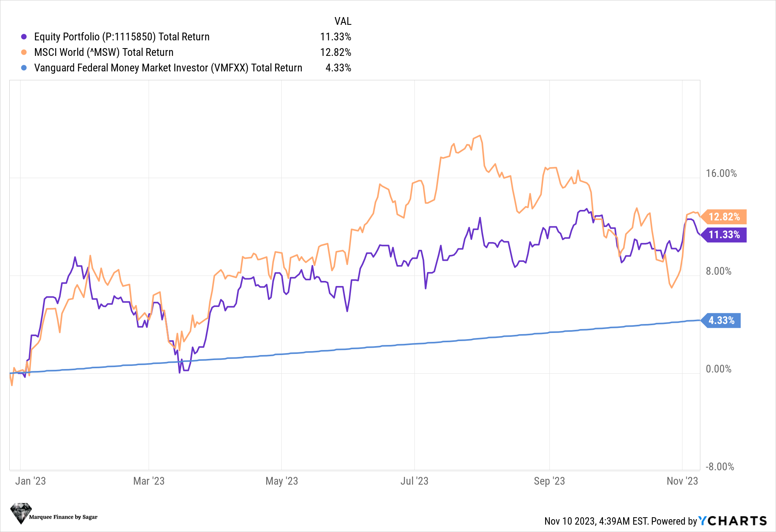Click the orange 12.82% value flag
This screenshot has width=776, height=532.
[724, 217]
